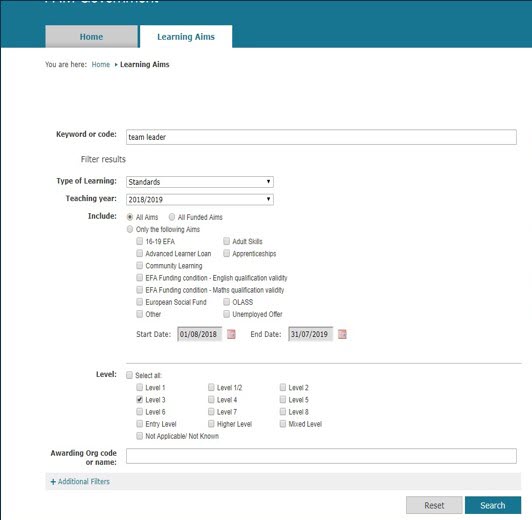The height and width of the screenshot is (520, 532).
Task: Focus the Keyword or code field
Action: pos(321,137)
